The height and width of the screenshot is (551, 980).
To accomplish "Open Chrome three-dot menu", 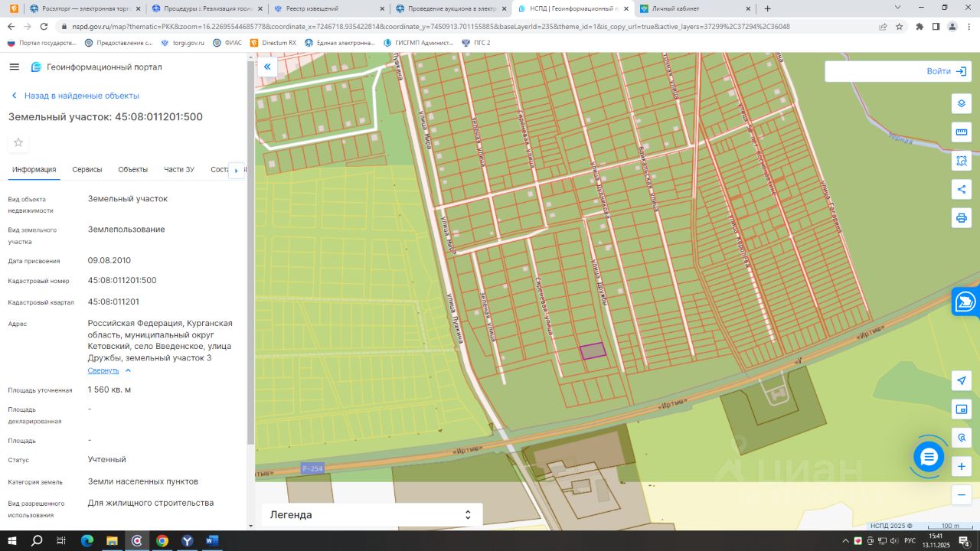I will (x=968, y=26).
